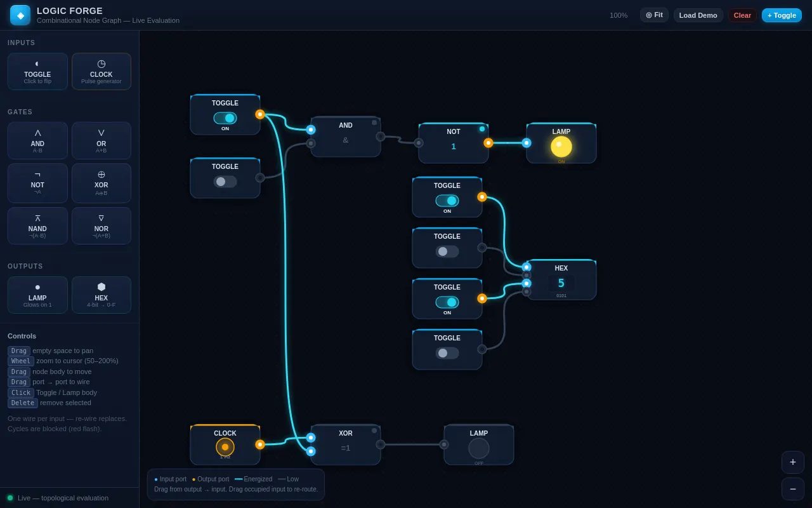Click the 'OUTPUTS' section label

(x=25, y=267)
